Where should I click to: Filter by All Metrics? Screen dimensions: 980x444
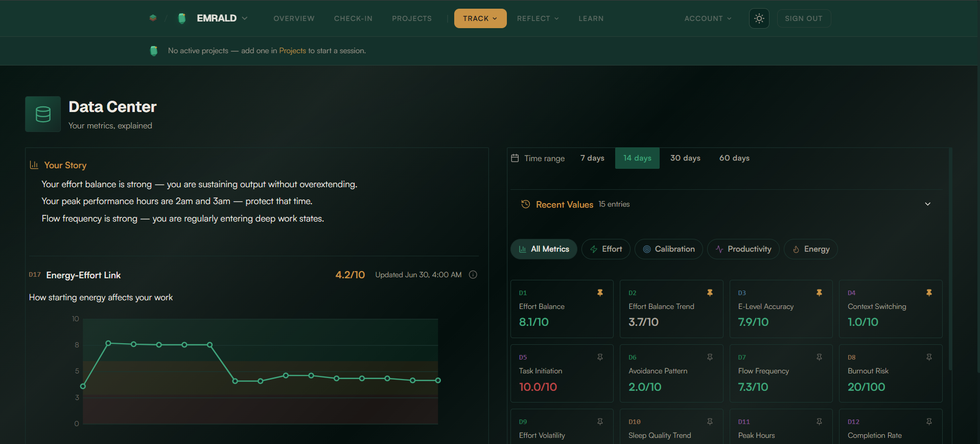tap(544, 249)
